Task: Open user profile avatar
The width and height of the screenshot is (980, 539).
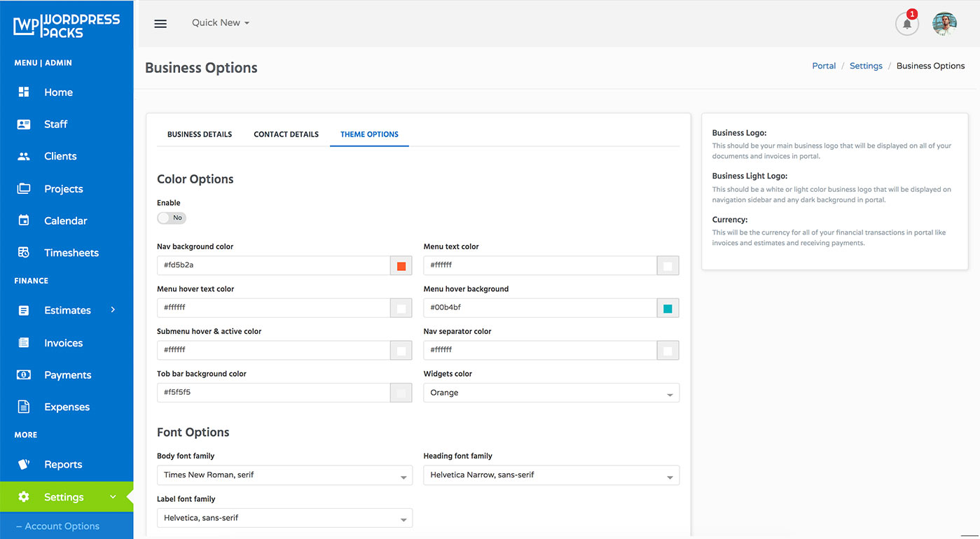Action: [944, 24]
